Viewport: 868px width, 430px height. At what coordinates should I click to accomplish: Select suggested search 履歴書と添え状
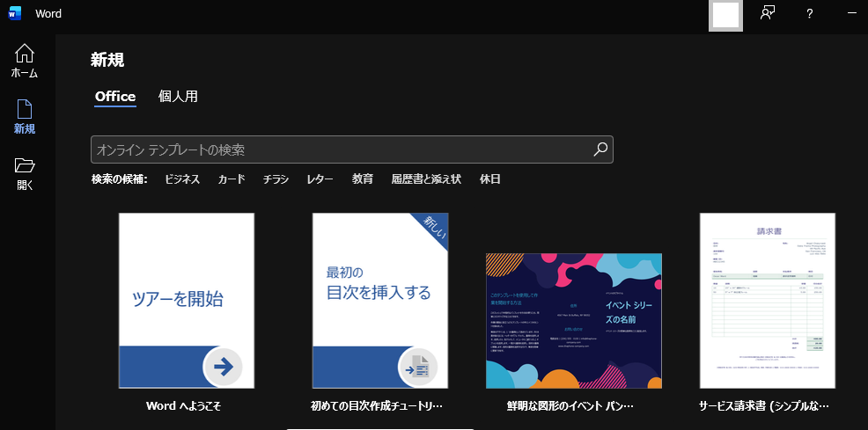pyautogui.click(x=426, y=179)
